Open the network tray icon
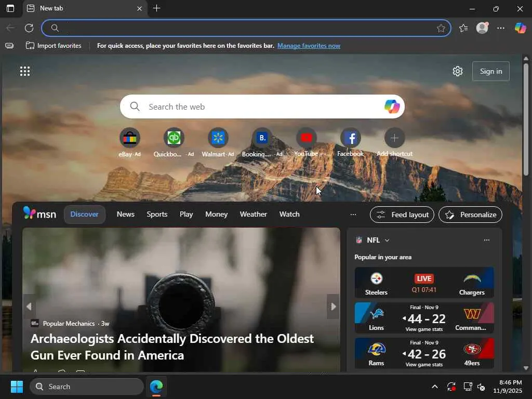The width and height of the screenshot is (532, 399). (468, 387)
